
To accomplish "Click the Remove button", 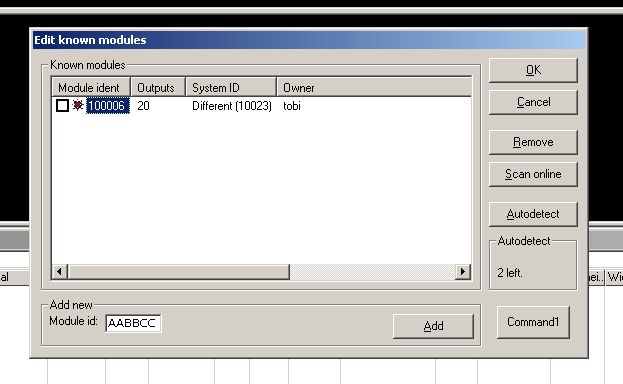I will click(533, 142).
